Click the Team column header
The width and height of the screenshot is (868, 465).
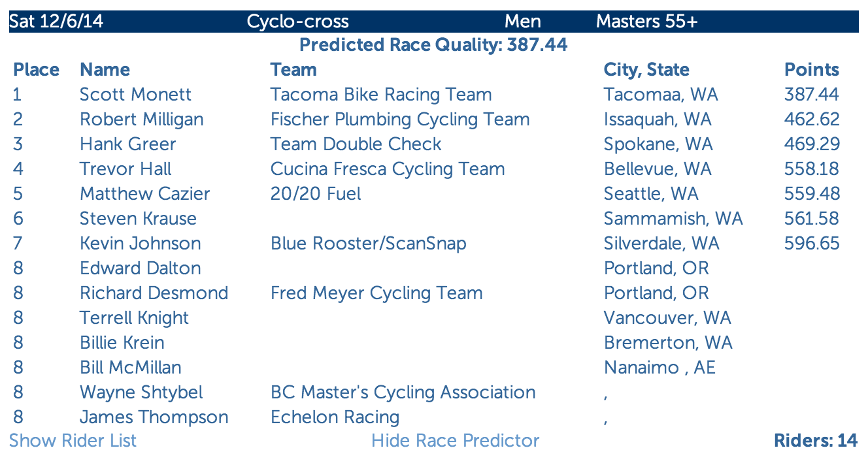293,70
